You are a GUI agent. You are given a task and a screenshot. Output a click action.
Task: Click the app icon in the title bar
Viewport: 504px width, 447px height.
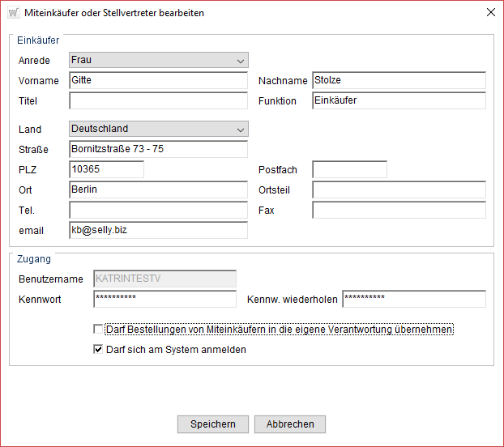(x=14, y=13)
